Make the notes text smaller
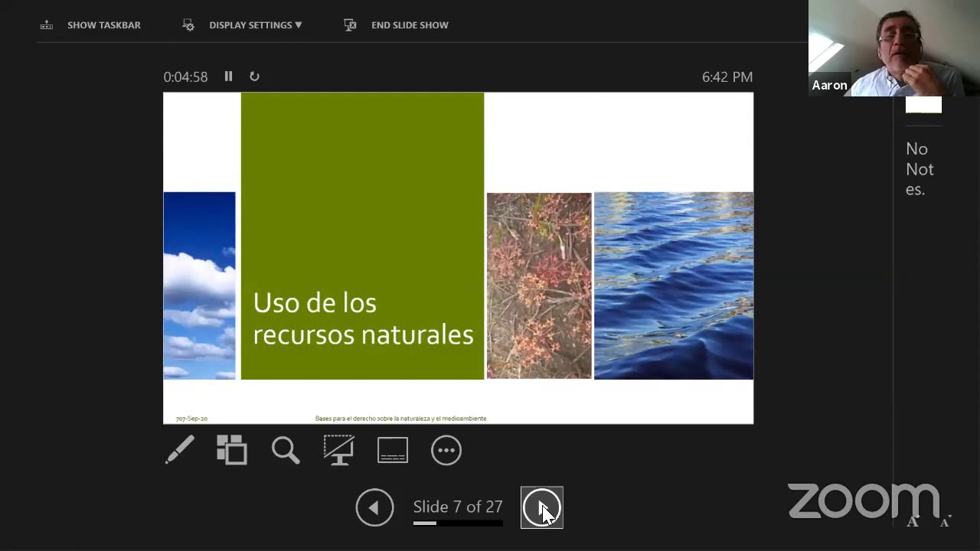The width and height of the screenshot is (980, 551). pyautogui.click(x=945, y=522)
